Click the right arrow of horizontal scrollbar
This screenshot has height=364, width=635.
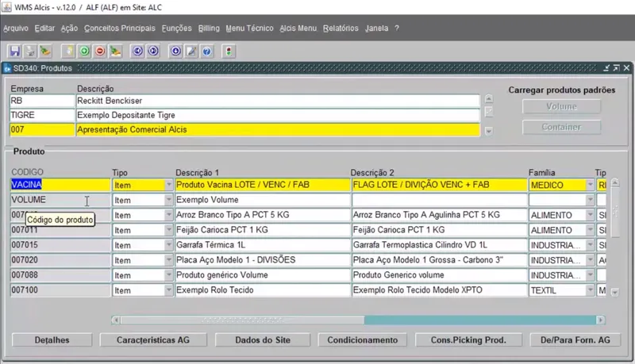coord(601,320)
